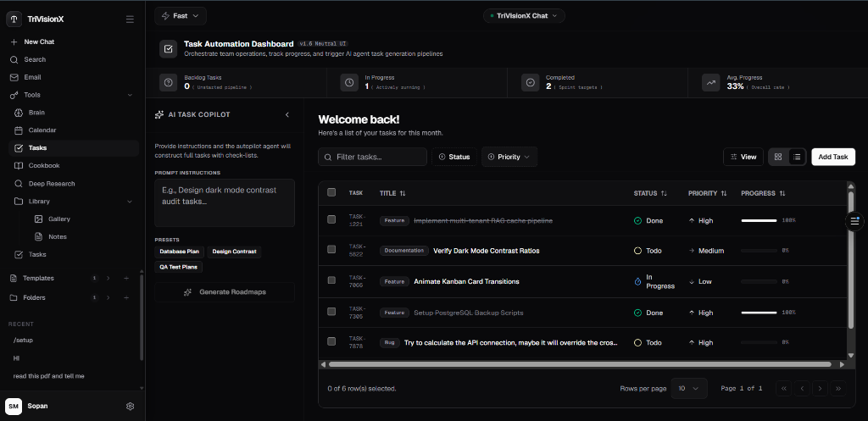Check the TASK-7066 row checkbox
The height and width of the screenshot is (421, 868).
coord(331,280)
